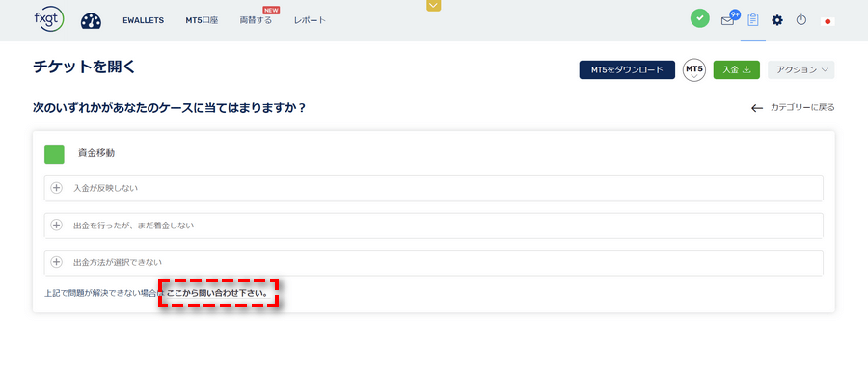The height and width of the screenshot is (373, 868).
Task: Open the EWALLETS menu
Action: pos(144,20)
